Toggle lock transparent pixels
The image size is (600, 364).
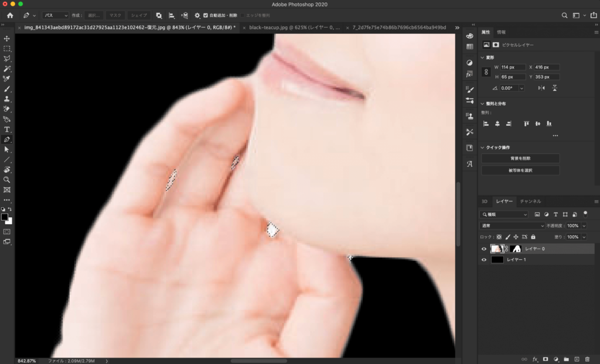click(499, 237)
